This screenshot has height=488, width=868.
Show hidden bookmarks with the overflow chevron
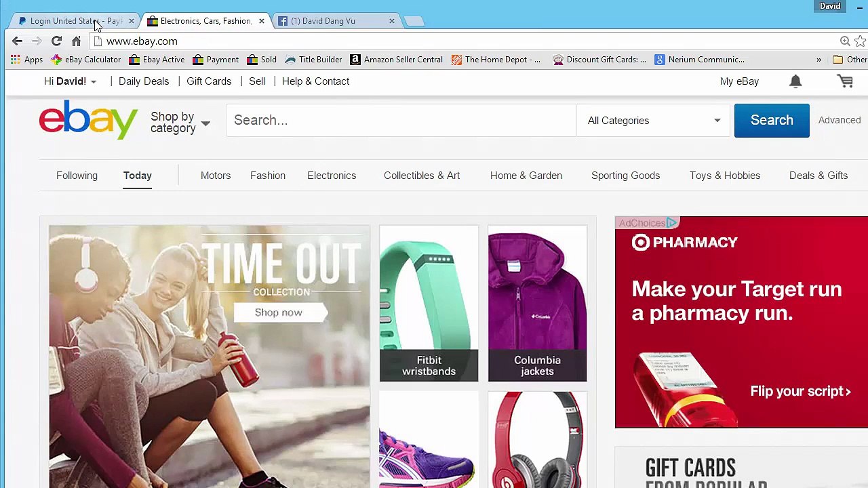[818, 60]
